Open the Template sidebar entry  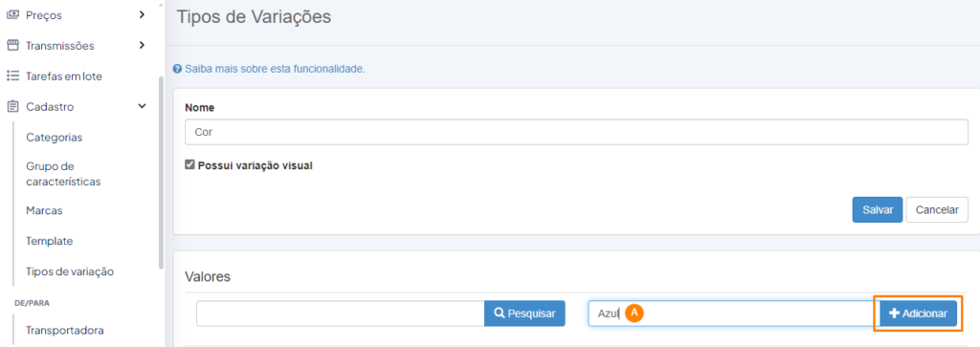[x=50, y=241]
